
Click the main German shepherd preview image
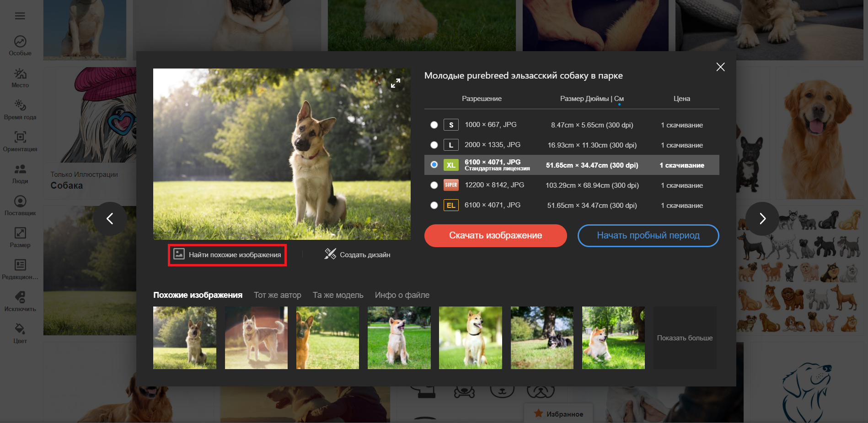(282, 154)
